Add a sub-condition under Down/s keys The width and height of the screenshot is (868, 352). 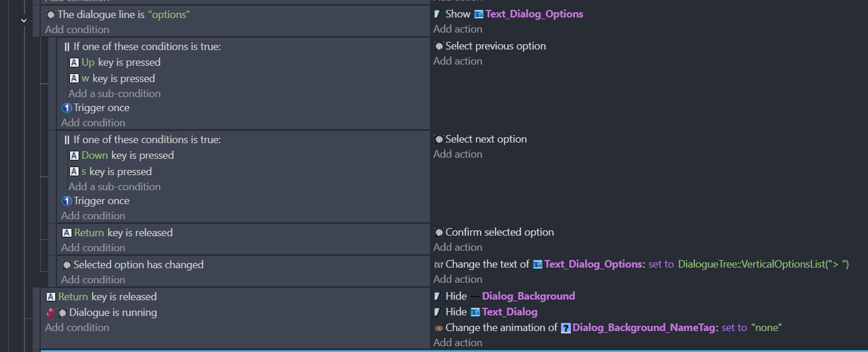pyautogui.click(x=115, y=187)
